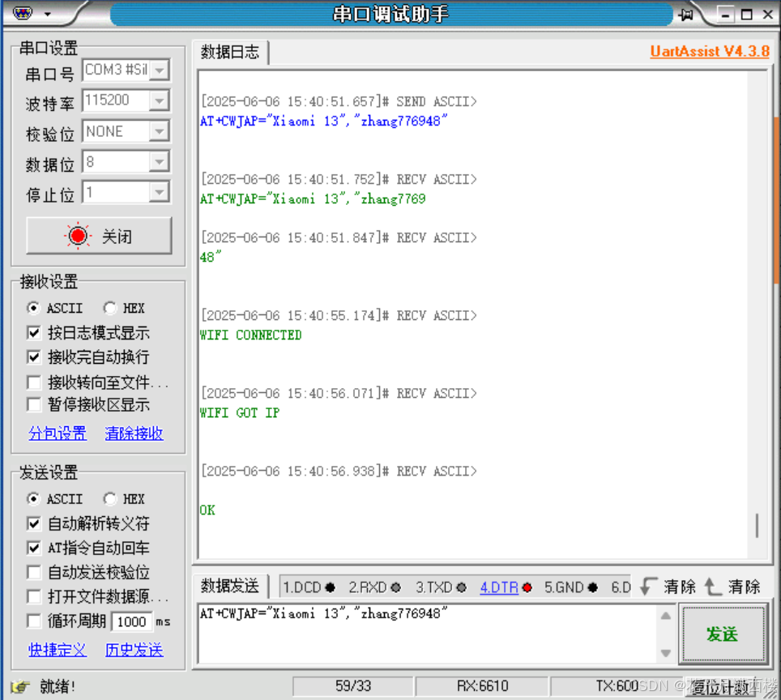Click the 3.TXD signal indicator
The width and height of the screenshot is (781, 700).
coord(442,588)
